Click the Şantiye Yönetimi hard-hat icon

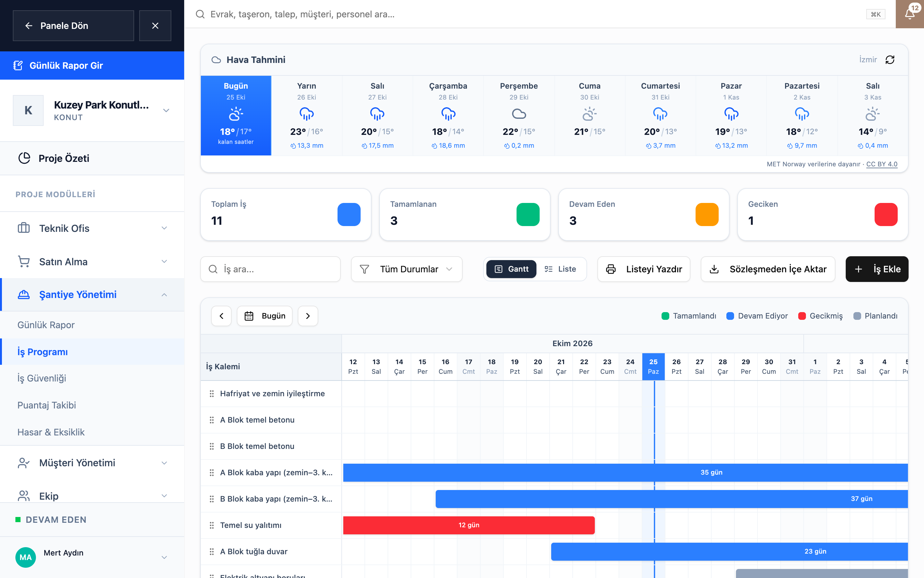(x=24, y=295)
